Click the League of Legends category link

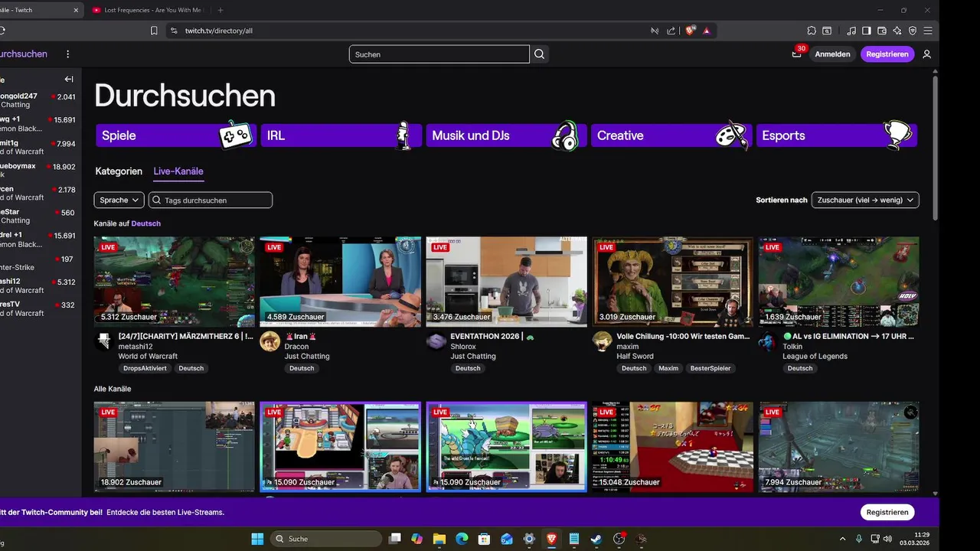tap(815, 356)
